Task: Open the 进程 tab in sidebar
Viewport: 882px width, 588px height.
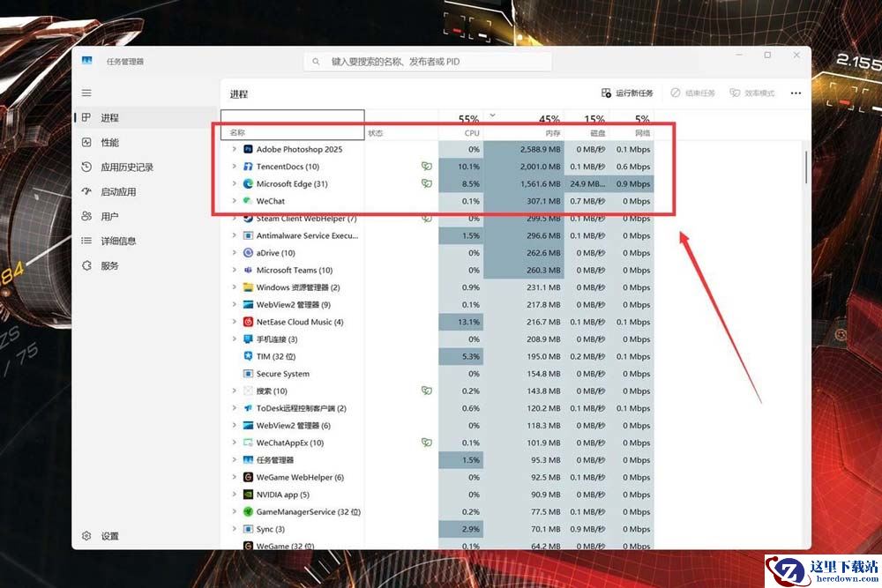Action: click(146, 117)
